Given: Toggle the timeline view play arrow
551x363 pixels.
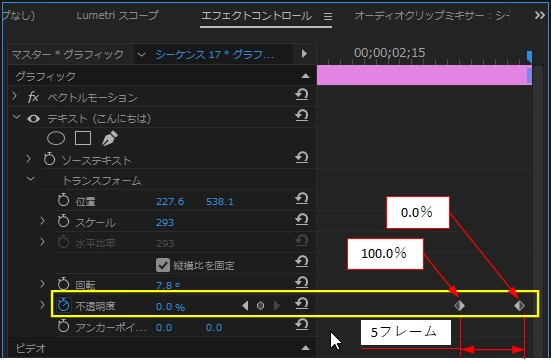Looking at the screenshot, I should coord(304,54).
